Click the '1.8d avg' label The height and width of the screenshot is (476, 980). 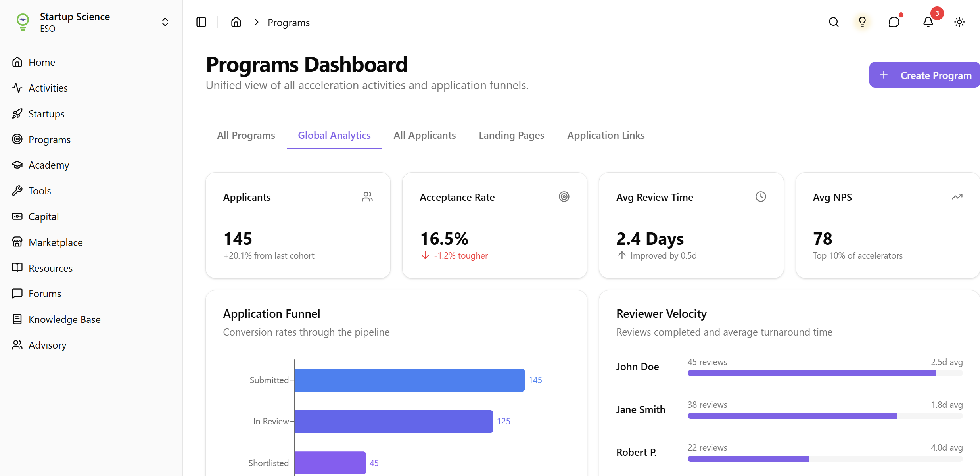pyautogui.click(x=947, y=405)
